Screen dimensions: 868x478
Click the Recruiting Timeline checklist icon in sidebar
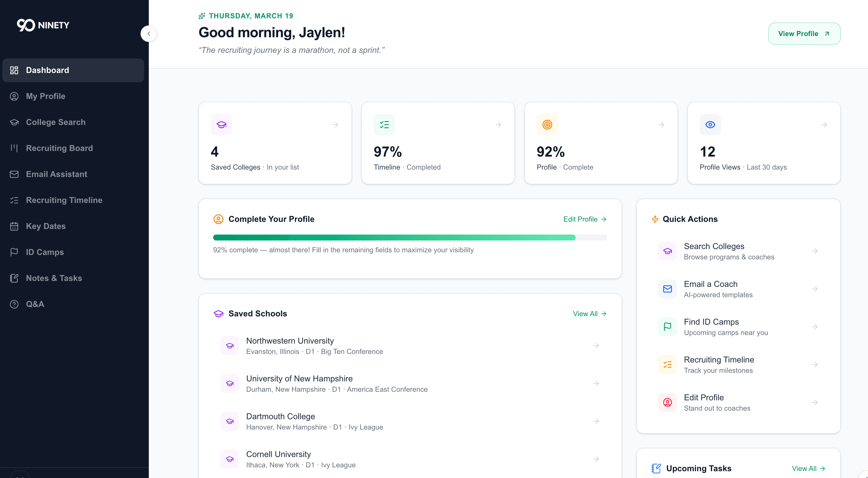(14, 200)
